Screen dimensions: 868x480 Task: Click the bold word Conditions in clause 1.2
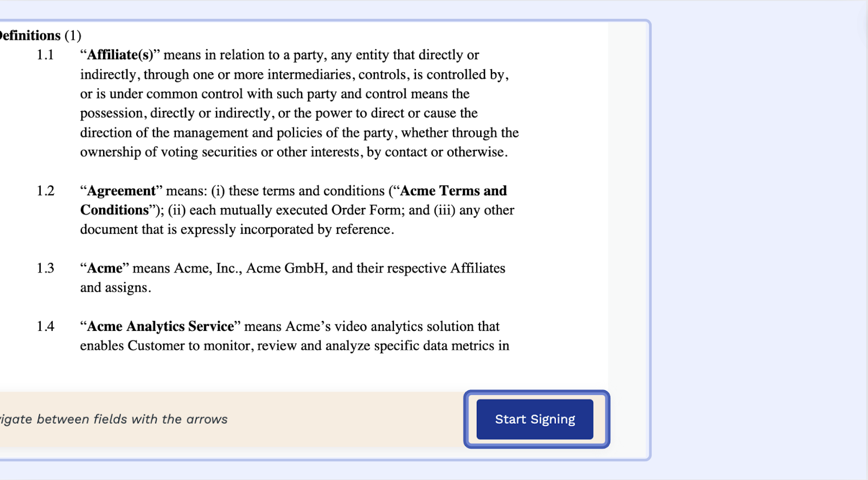click(114, 210)
